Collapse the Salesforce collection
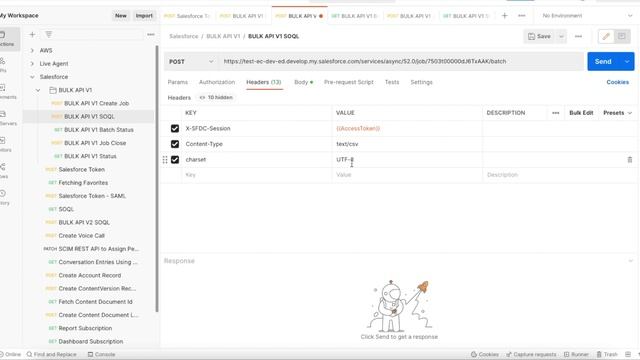The width and height of the screenshot is (640, 360). pyautogui.click(x=32, y=77)
